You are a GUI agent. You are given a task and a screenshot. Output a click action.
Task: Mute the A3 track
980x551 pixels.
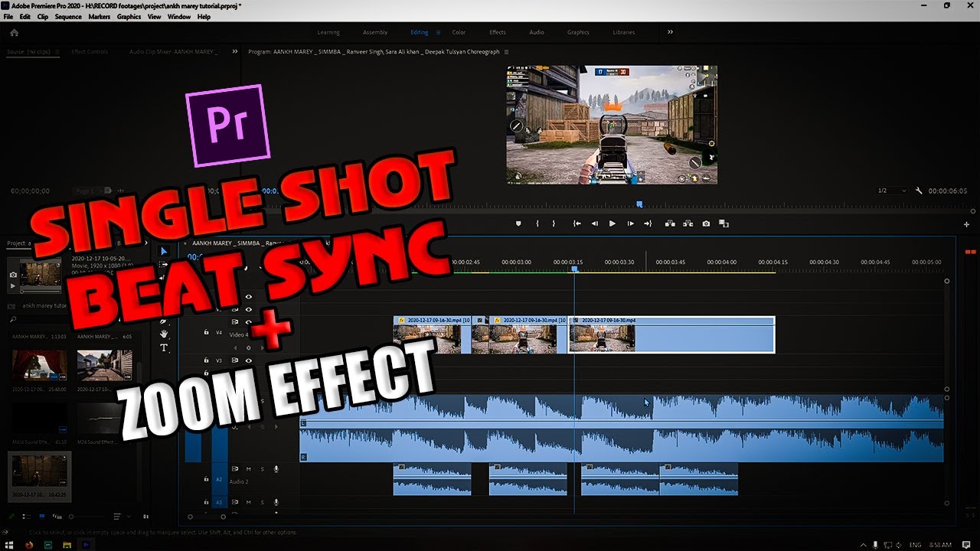(249, 502)
